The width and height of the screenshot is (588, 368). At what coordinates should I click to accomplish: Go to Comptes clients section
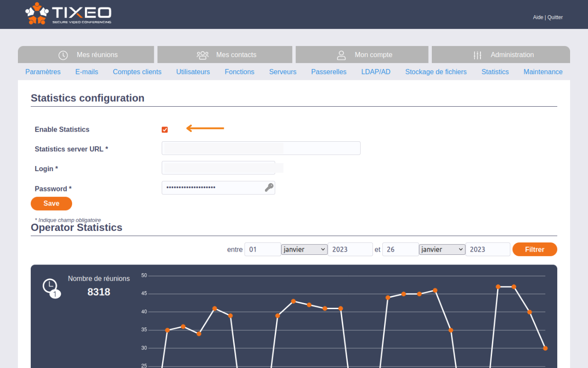click(137, 72)
